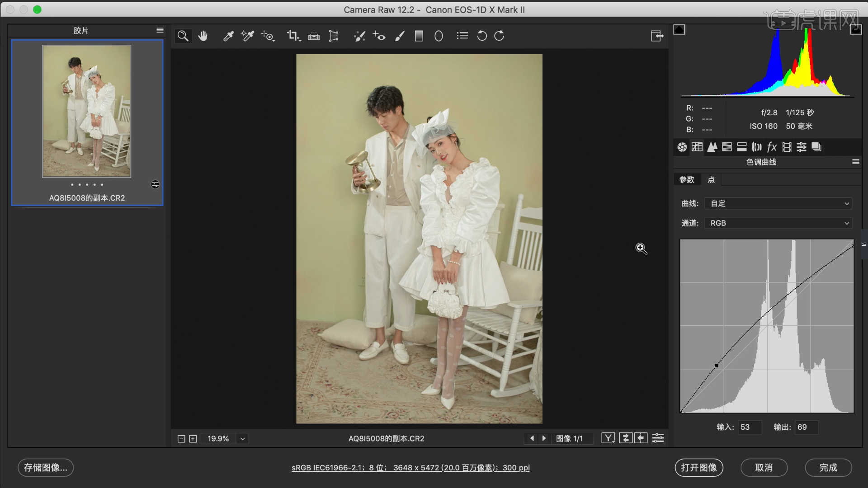Open the 通道 RGB channel dropdown

[x=778, y=223]
